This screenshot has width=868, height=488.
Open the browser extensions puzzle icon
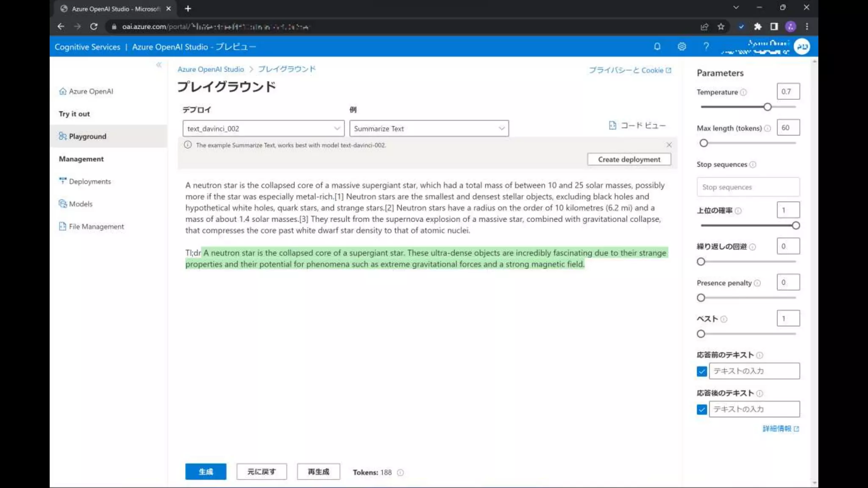(758, 27)
